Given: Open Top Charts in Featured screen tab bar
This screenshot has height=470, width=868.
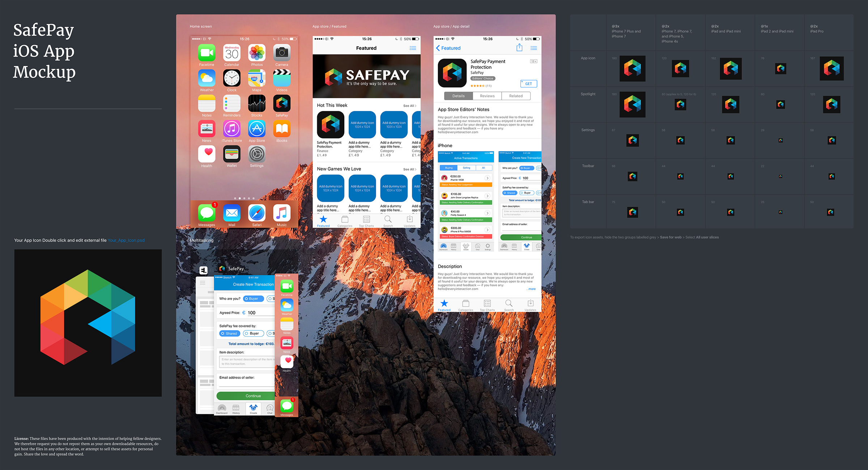Looking at the screenshot, I should pyautogui.click(x=366, y=221).
